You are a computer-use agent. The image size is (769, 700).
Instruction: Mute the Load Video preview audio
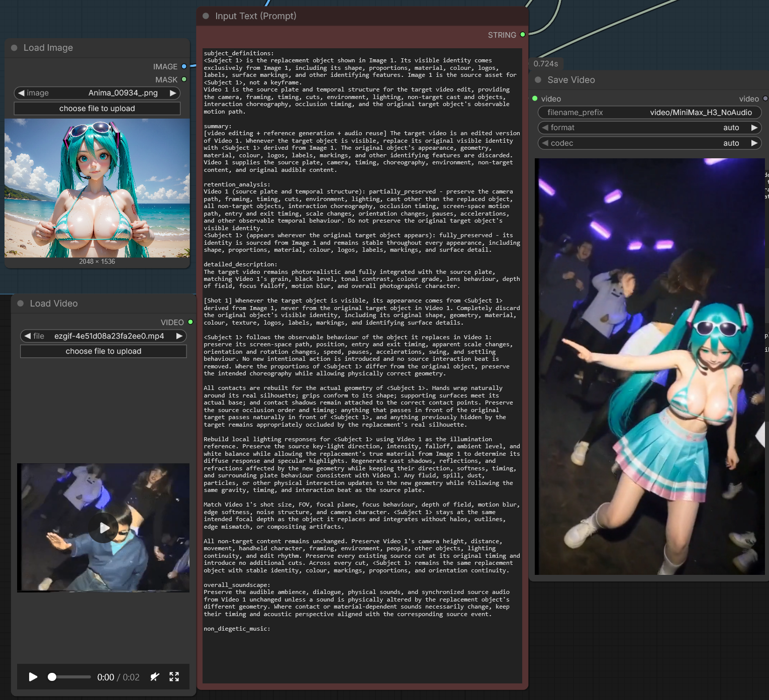coord(155,677)
